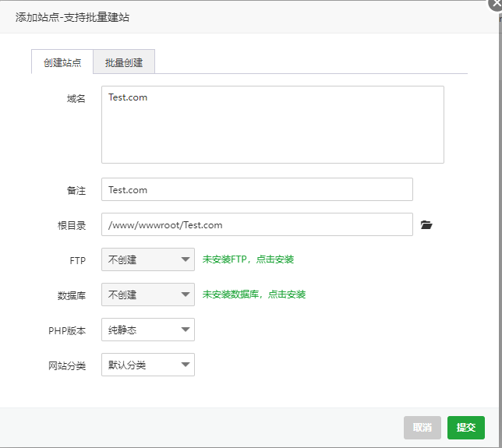The height and width of the screenshot is (448, 502).
Task: Click into the 域名 text area
Action: point(272,125)
